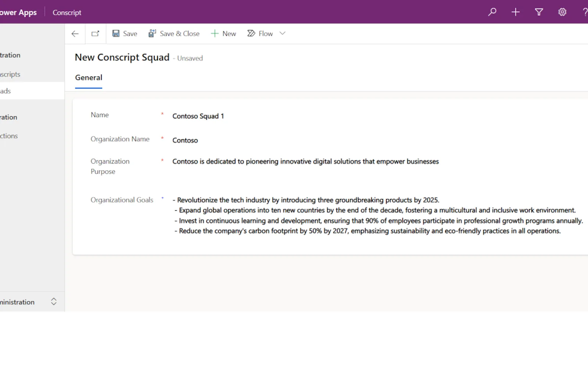Viewport: 588px width, 368px height.
Task: Open the settings gear icon
Action: (562, 12)
